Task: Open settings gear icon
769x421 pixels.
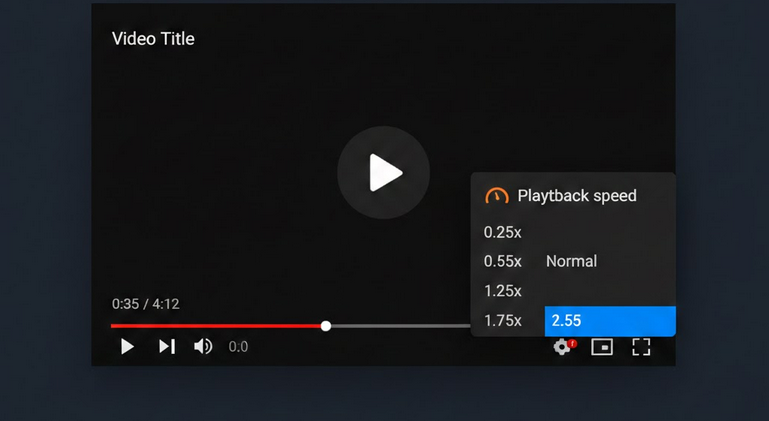Action: pyautogui.click(x=562, y=346)
